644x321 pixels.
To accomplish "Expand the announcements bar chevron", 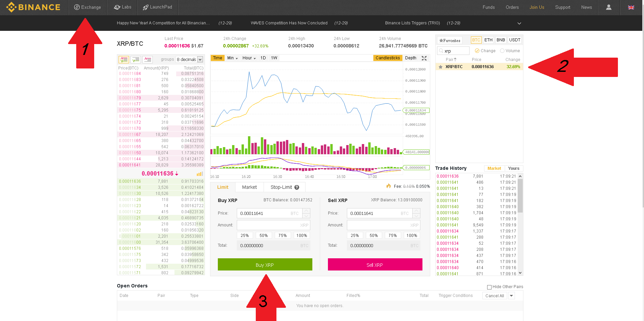I will [519, 23].
